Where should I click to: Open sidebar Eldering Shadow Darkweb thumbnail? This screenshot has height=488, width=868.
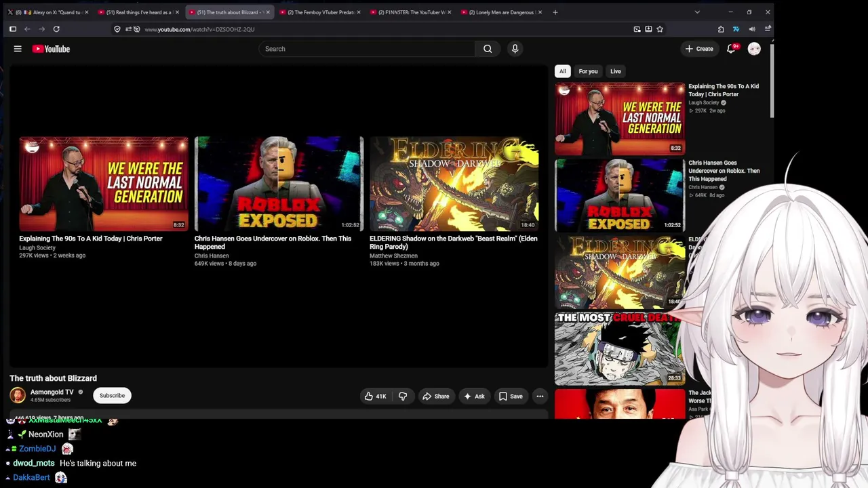620,272
